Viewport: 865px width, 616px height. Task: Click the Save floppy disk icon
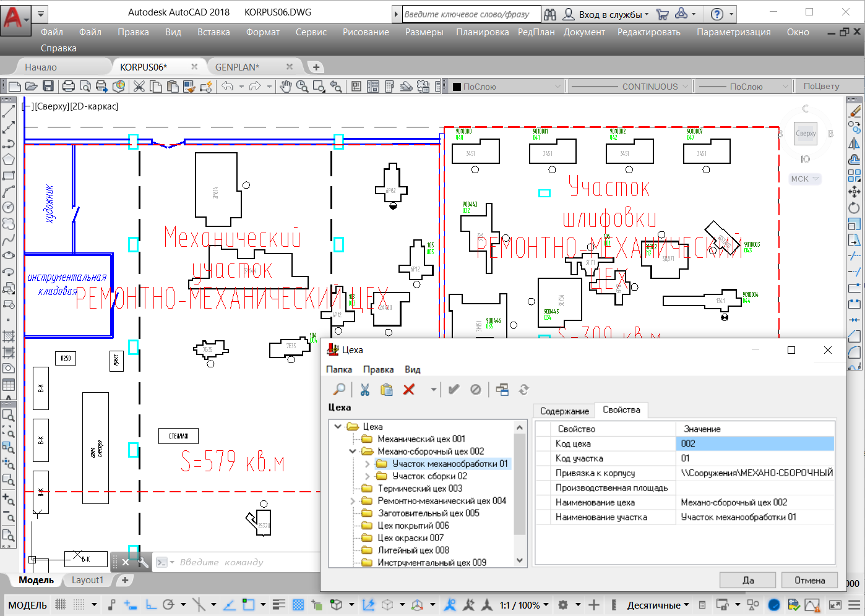point(48,87)
